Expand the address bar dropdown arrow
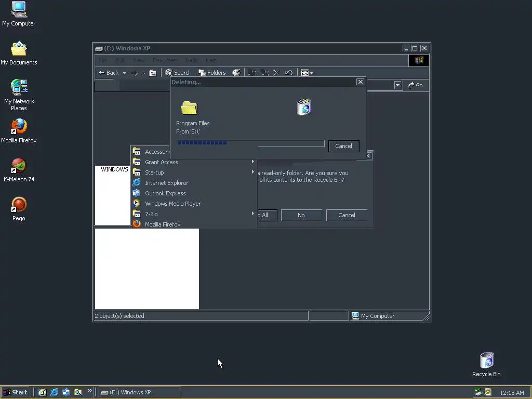 (x=397, y=85)
